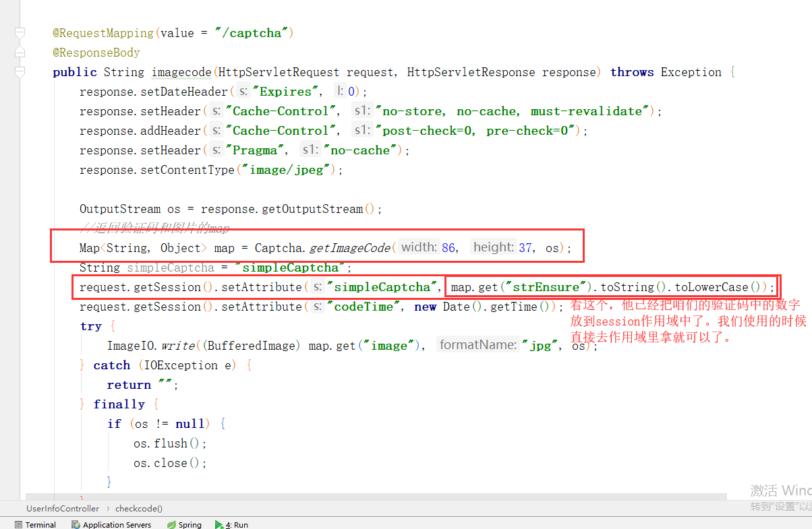Click the throws Exception clause
The image size is (812, 529).
pyautogui.click(x=666, y=72)
